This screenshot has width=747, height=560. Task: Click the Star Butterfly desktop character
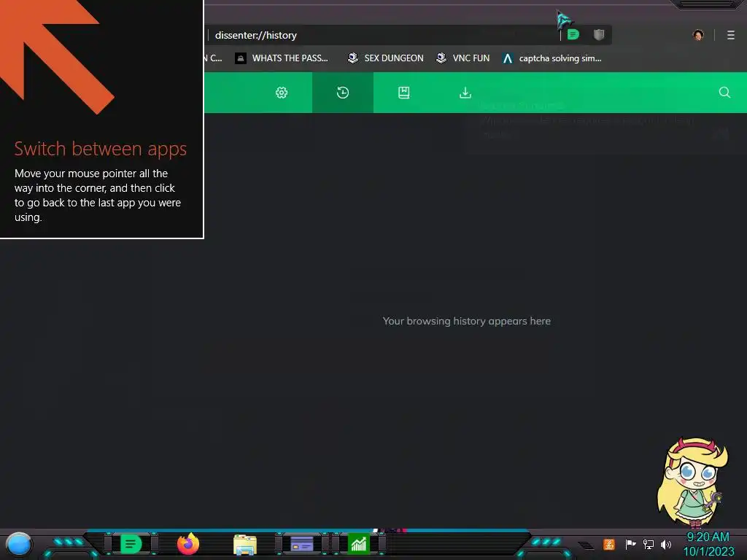click(x=693, y=482)
